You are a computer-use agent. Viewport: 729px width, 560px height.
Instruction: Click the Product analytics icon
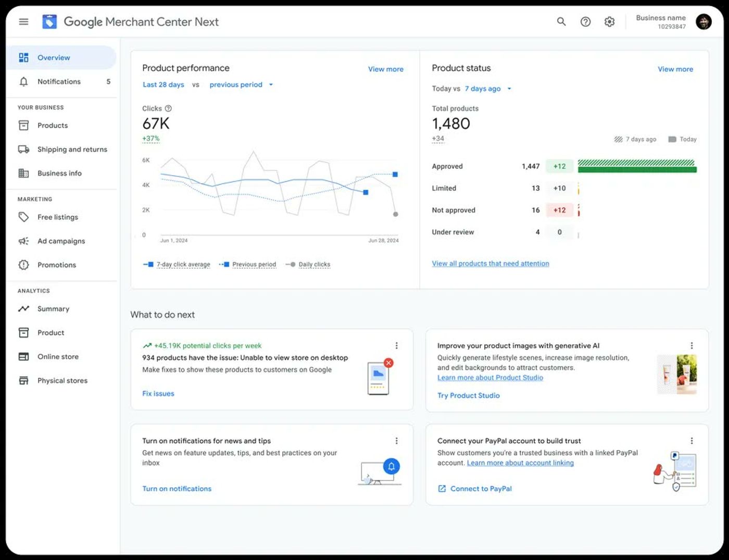point(23,333)
